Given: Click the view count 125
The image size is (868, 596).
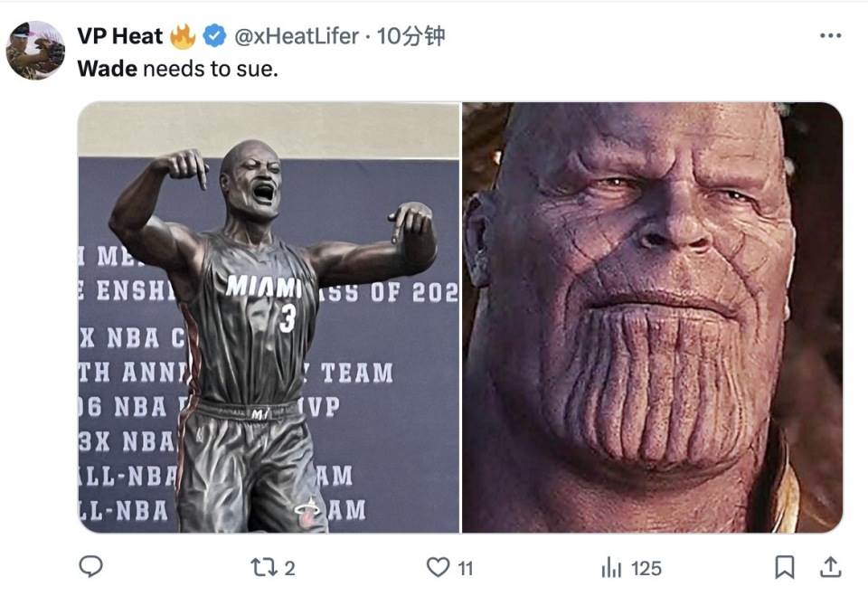Looking at the screenshot, I should pos(646,568).
